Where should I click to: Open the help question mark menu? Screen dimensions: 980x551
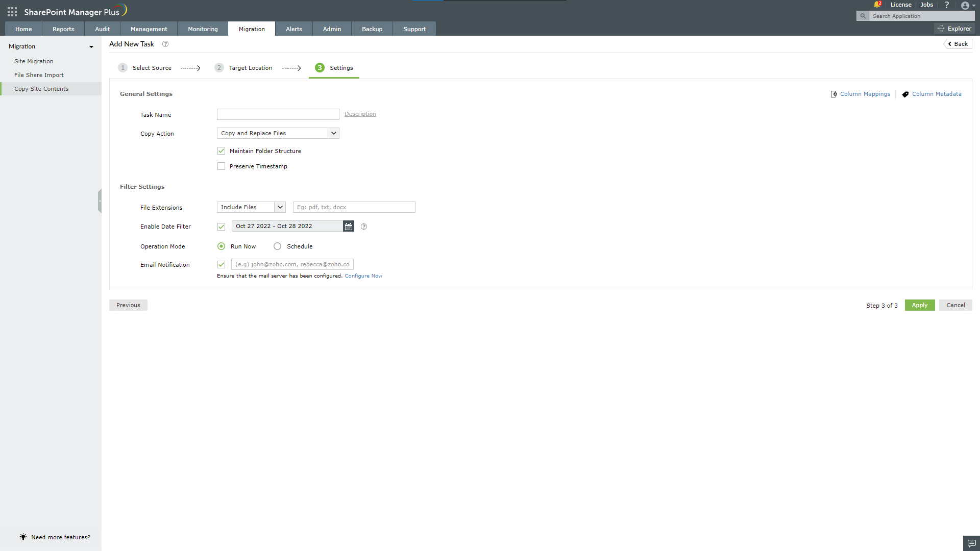click(x=947, y=5)
